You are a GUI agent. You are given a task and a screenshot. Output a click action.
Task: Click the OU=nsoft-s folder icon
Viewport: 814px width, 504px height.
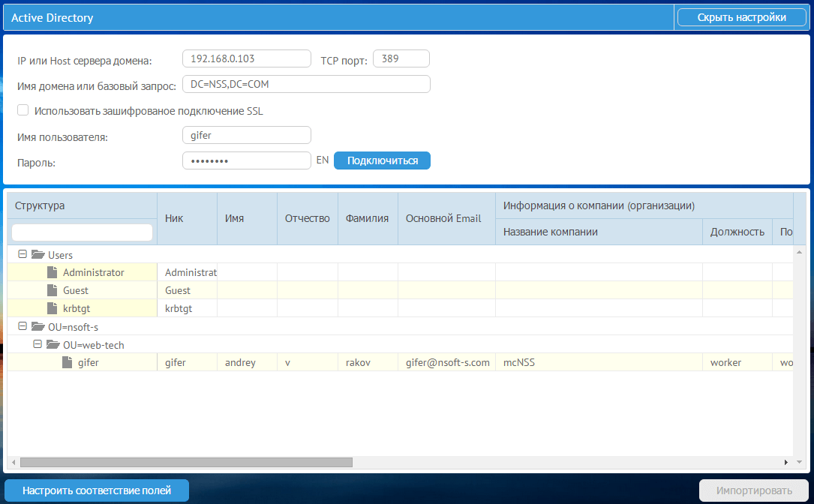pyautogui.click(x=38, y=326)
